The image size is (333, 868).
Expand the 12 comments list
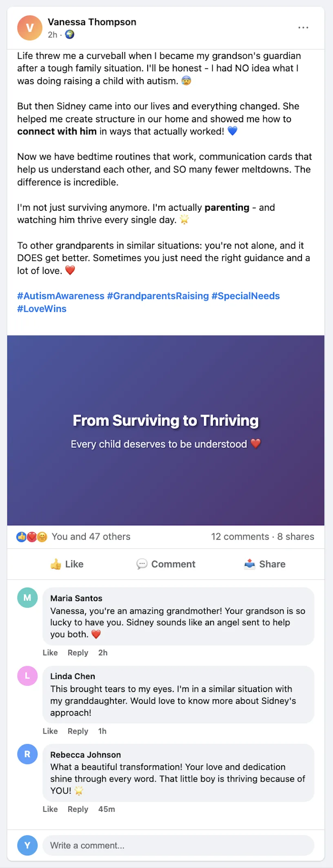pos(240,537)
